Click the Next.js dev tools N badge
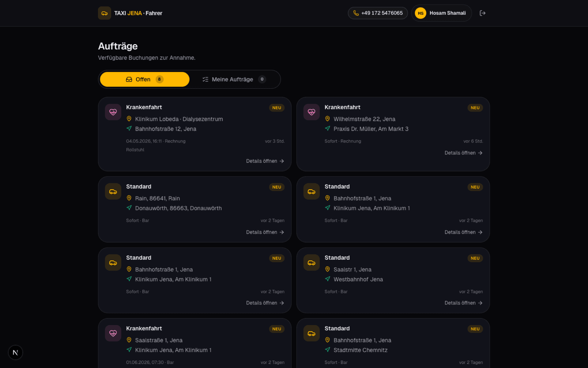Screen dimensions: 588x368 click(x=15, y=353)
